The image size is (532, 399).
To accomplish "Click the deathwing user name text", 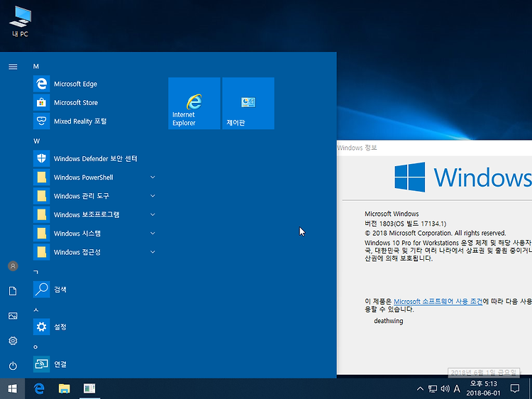I will click(389, 321).
